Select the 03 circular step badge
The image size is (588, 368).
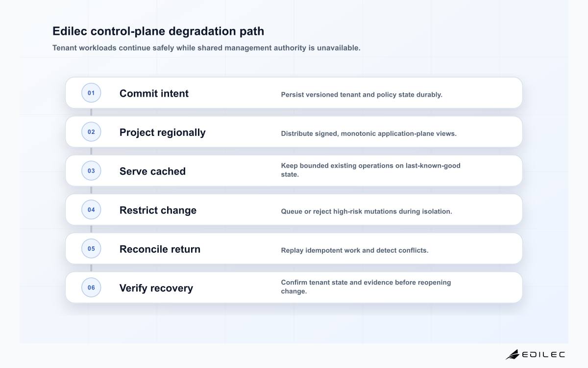91,171
